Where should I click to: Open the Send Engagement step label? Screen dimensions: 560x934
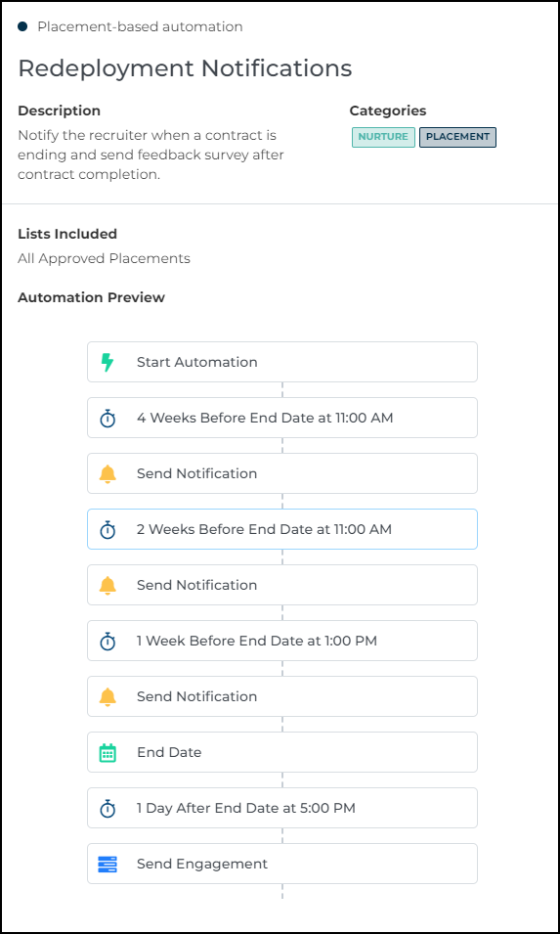pos(202,864)
